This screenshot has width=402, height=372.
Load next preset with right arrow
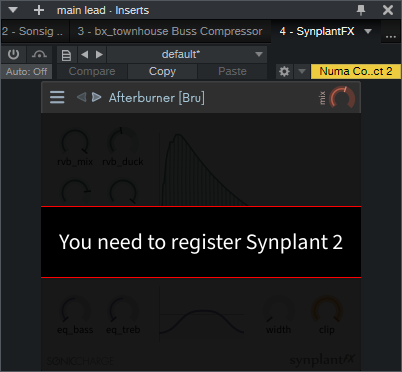coord(99,54)
